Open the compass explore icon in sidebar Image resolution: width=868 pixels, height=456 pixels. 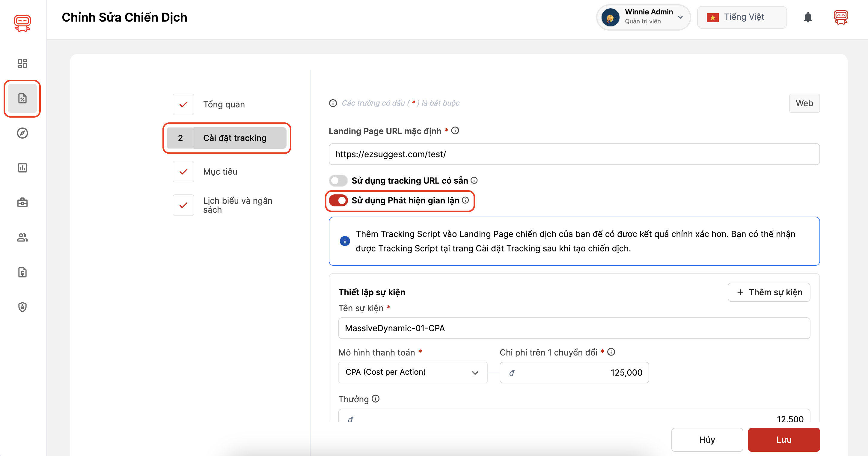[22, 133]
